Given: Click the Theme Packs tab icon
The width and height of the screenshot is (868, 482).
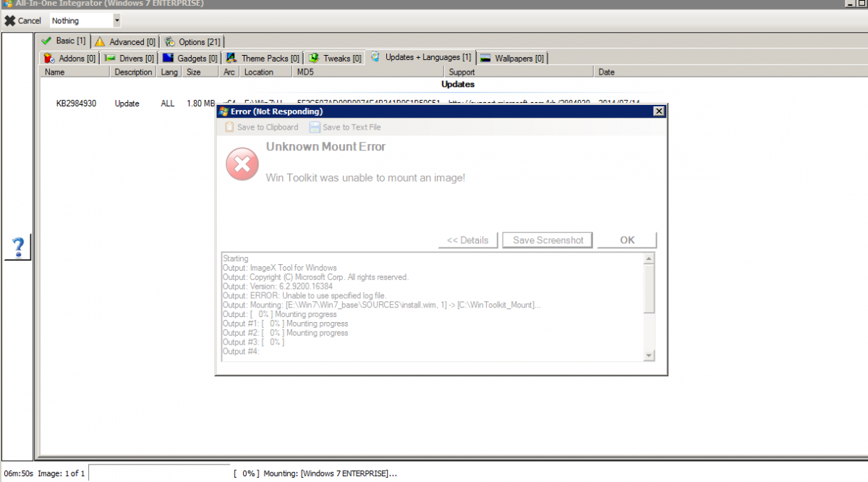Looking at the screenshot, I should click(x=231, y=58).
